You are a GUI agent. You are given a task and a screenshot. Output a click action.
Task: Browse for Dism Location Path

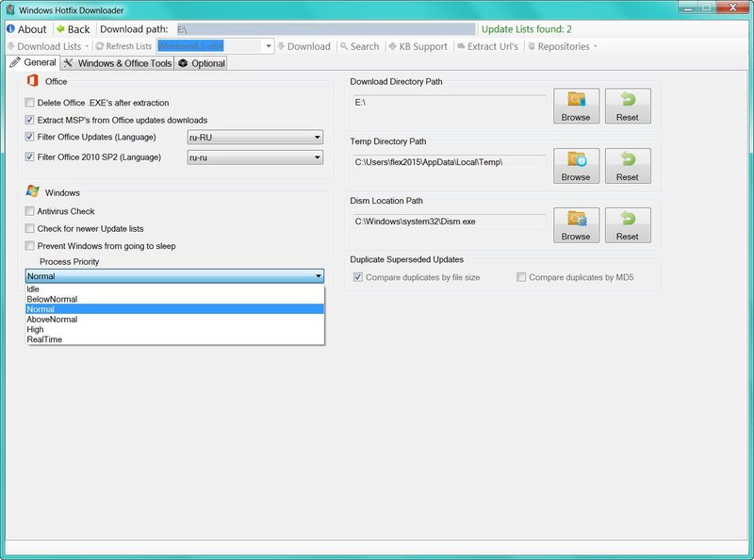click(x=576, y=225)
